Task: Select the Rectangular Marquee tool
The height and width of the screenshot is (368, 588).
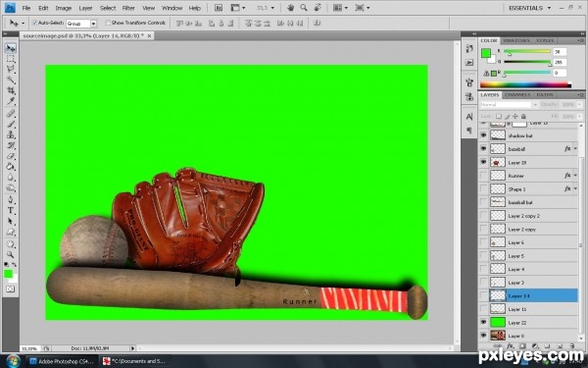Action: pos(11,59)
